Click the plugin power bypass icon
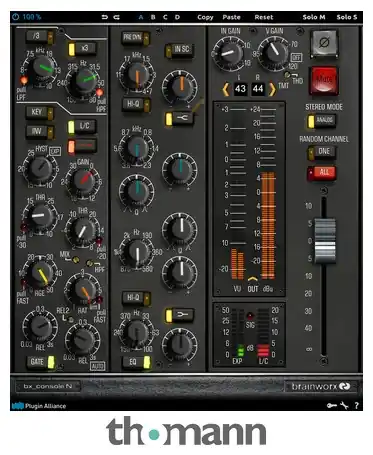 [x=16, y=17]
